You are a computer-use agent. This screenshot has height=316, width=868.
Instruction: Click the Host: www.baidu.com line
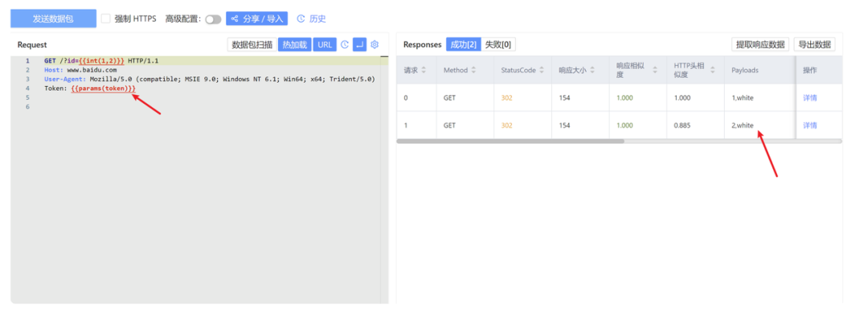pyautogui.click(x=80, y=70)
